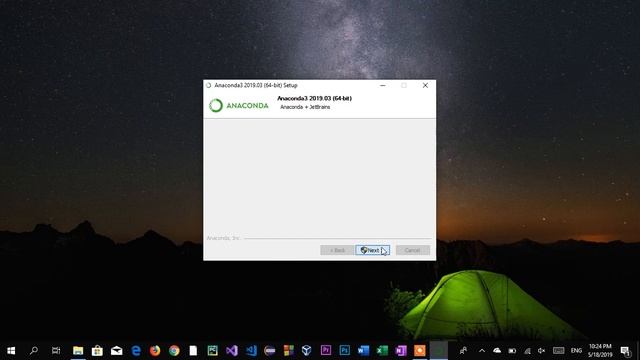Screen dimensions: 640x360
Task: Click the Back button in setup wizard
Action: 337,250
